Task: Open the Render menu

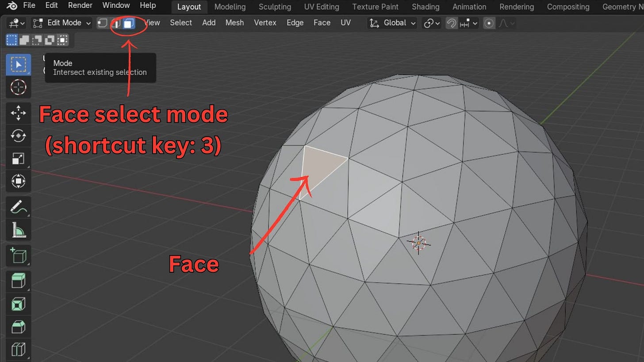Action: (80, 5)
